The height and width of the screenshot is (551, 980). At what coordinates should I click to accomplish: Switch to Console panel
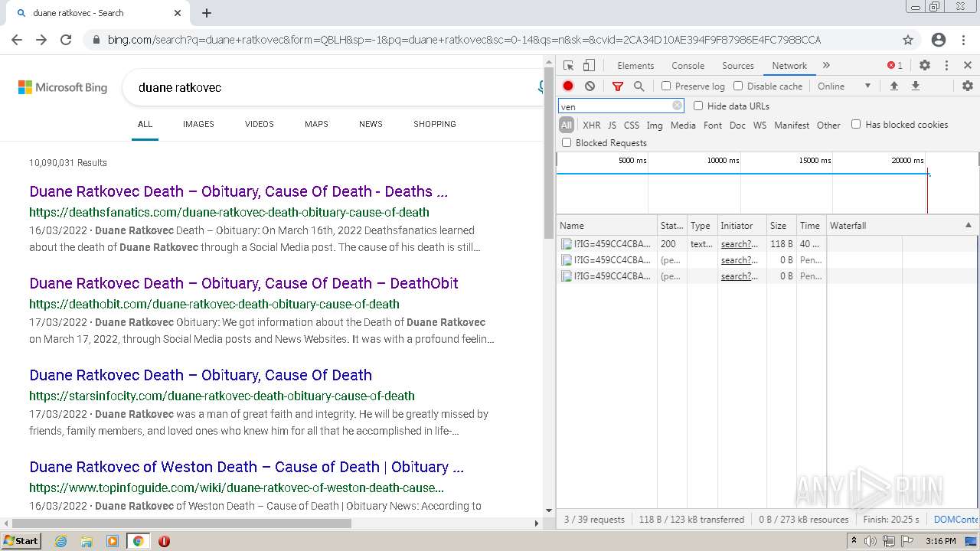[688, 66]
